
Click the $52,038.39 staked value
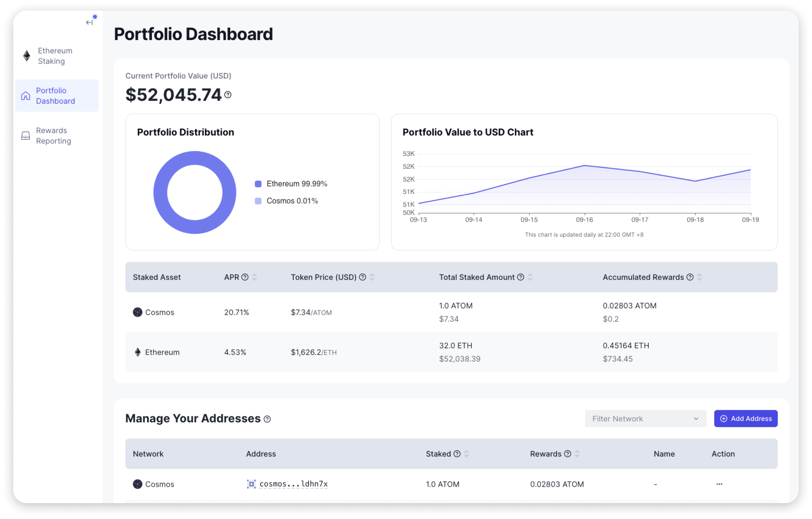(460, 359)
